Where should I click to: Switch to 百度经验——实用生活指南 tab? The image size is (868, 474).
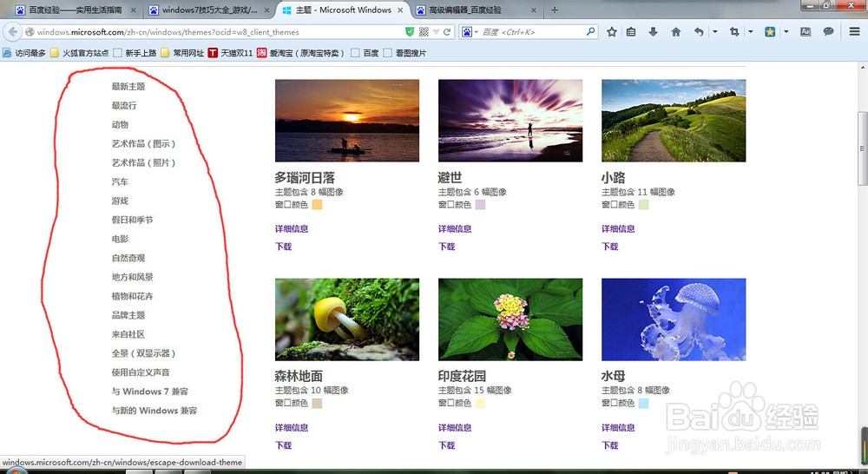click(x=76, y=10)
